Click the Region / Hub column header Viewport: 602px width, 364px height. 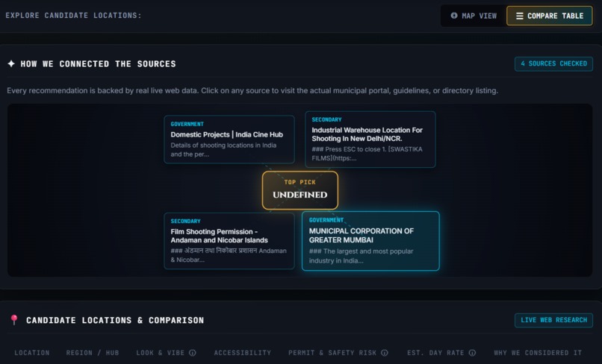click(x=93, y=353)
